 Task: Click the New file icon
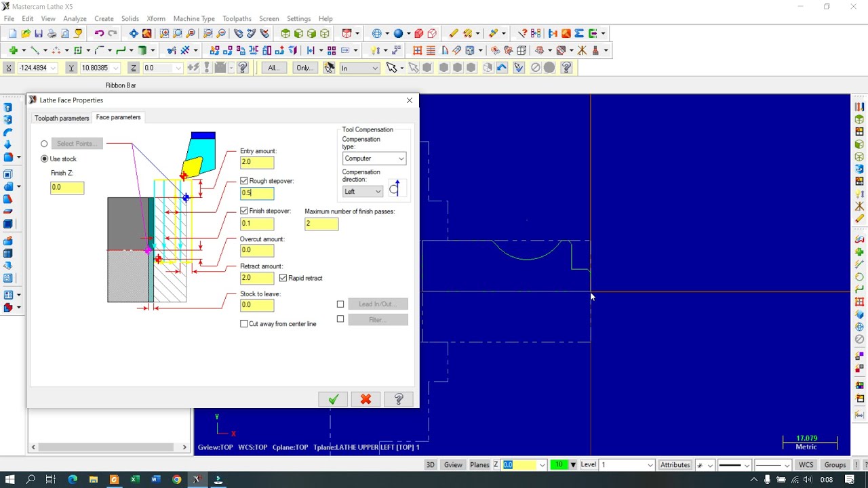click(13, 33)
